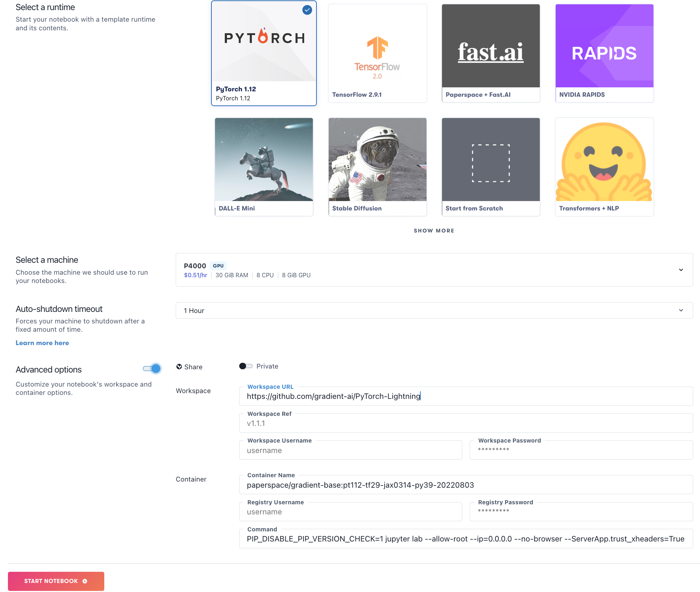Screen dimensions: 700x592
Task: Toggle Advanced options switch off
Action: 152,369
